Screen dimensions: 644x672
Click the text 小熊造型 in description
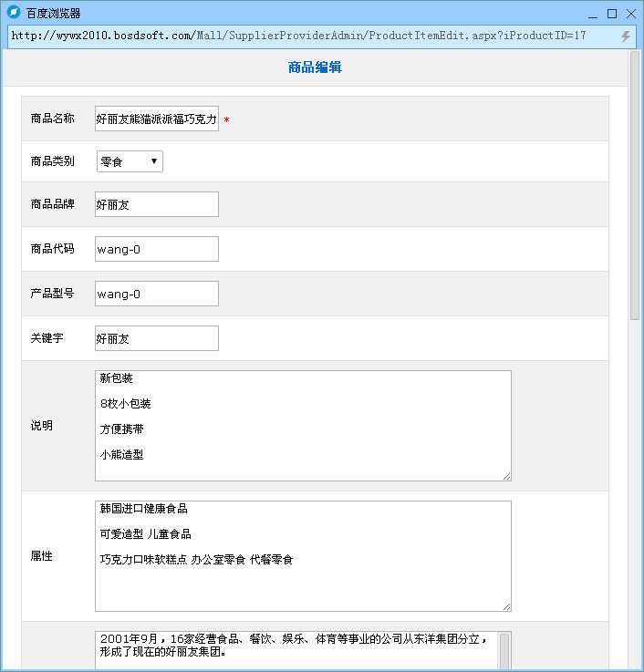click(121, 455)
